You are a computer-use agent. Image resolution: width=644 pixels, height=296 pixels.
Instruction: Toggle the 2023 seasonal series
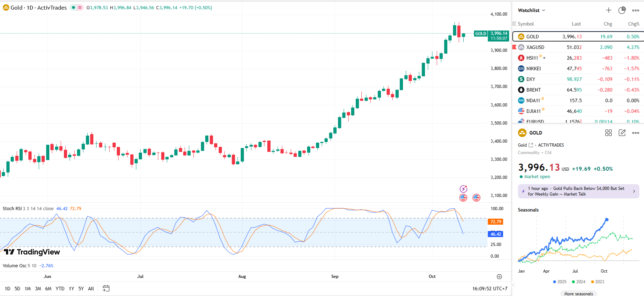597,282
